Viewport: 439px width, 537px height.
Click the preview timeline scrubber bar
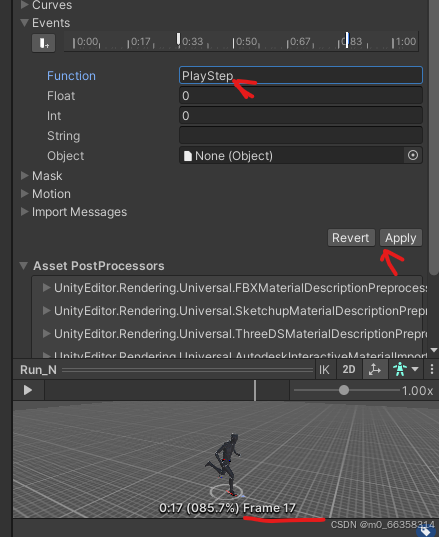tap(166, 390)
